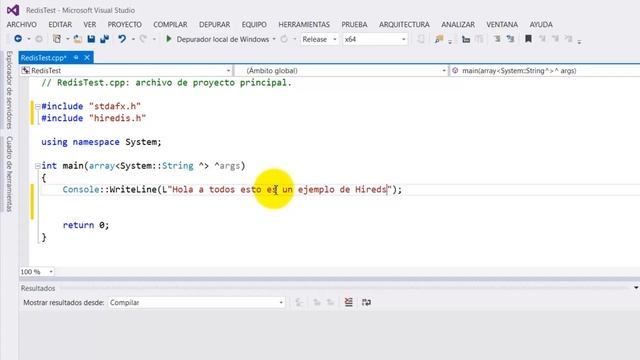Open the Resultados panel window options arrow
This screenshot has height=360, width=640.
tap(636, 288)
